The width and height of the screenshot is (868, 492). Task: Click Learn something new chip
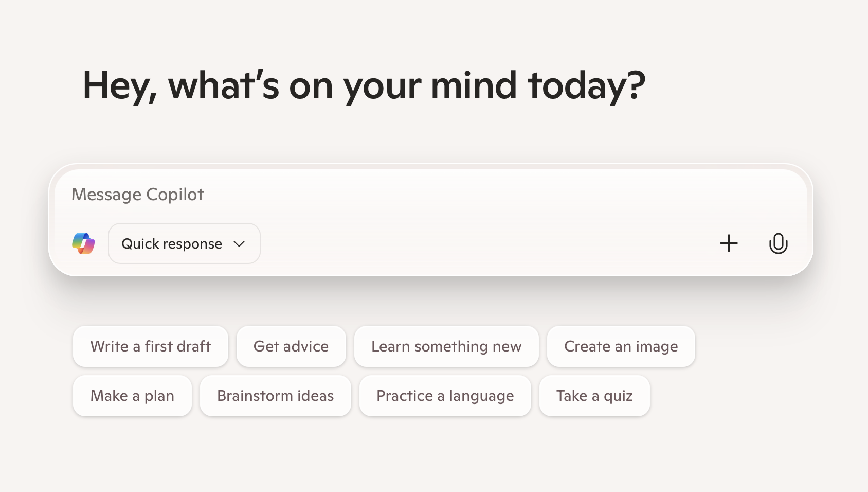click(446, 346)
